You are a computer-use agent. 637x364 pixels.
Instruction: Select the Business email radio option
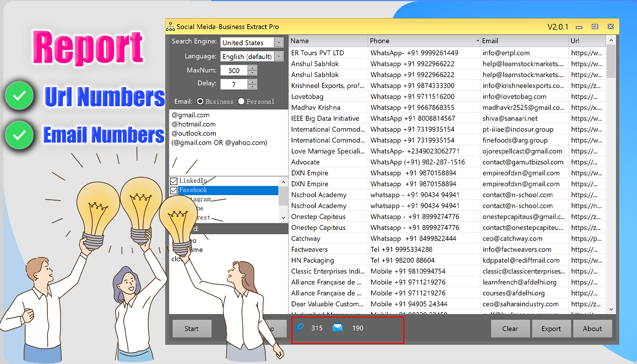(x=200, y=101)
